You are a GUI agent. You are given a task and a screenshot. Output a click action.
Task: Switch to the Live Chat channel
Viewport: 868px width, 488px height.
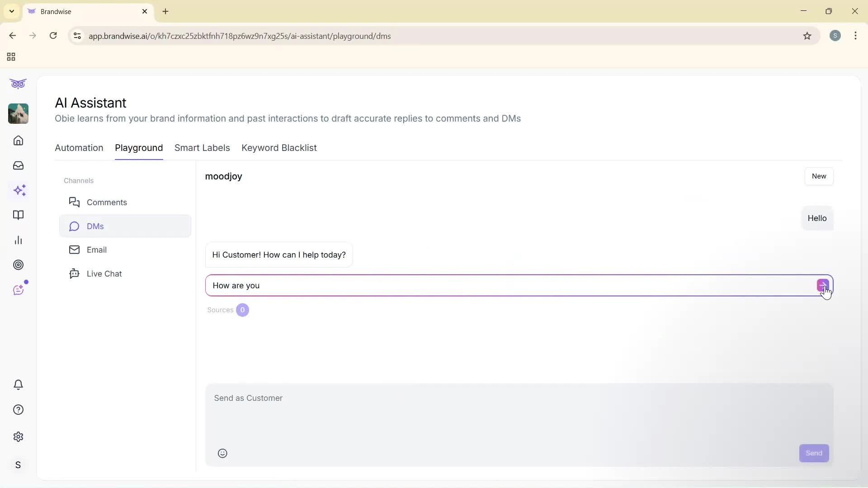pos(104,273)
